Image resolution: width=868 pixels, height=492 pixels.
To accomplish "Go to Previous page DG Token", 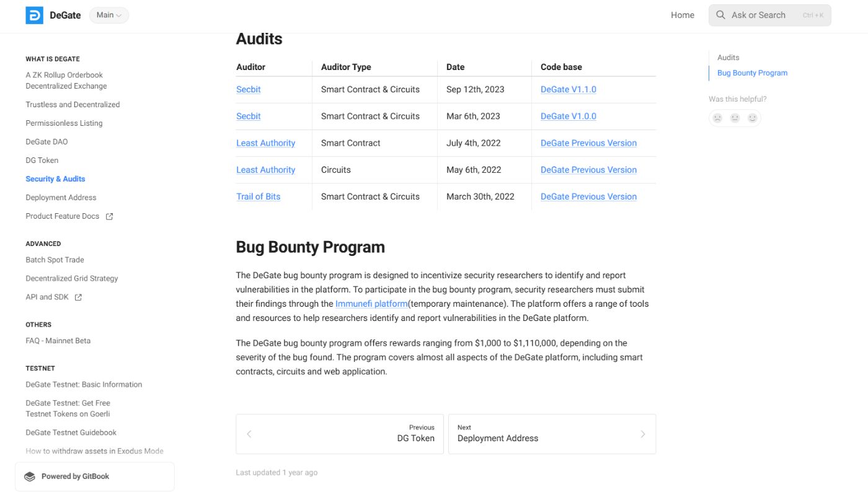I will click(x=340, y=434).
